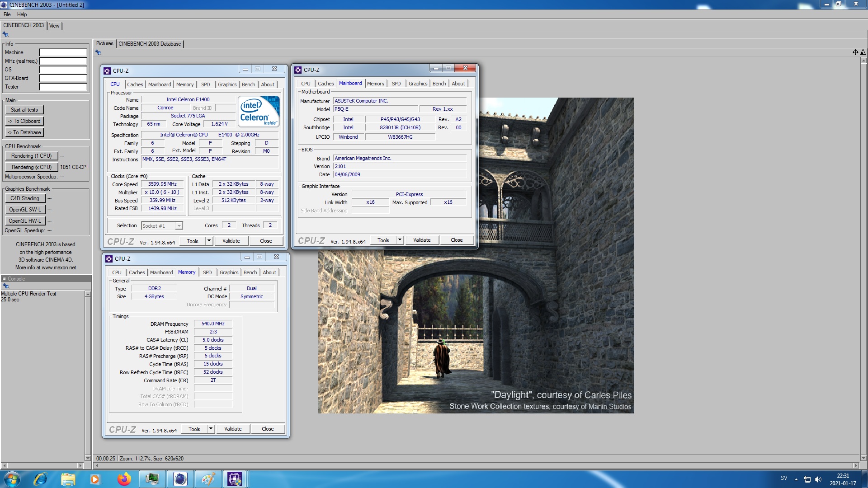Viewport: 868px width, 488px height.
Task: Click the Tester input field
Action: click(63, 87)
